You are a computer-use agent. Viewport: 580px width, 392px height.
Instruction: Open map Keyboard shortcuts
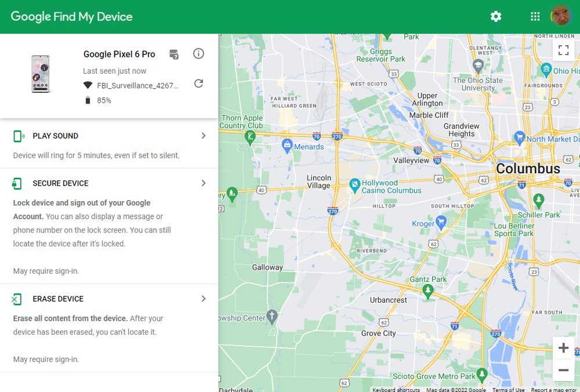click(396, 390)
